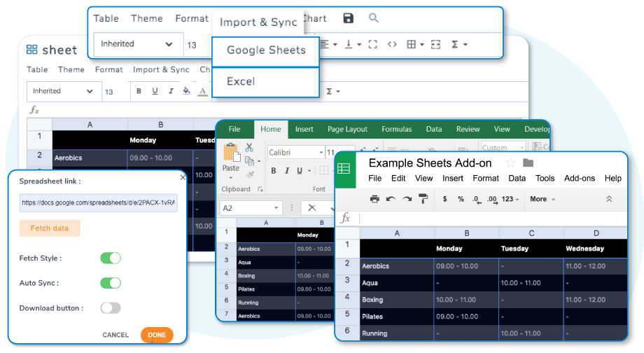This screenshot has height=353, width=644.
Task: Click the Italic button in Excel Font group
Action: click(287, 171)
